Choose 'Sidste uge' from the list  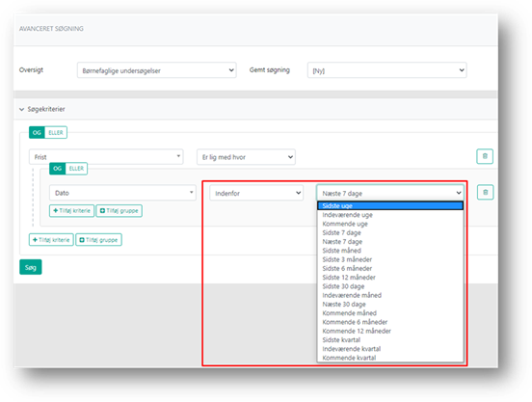(390, 205)
